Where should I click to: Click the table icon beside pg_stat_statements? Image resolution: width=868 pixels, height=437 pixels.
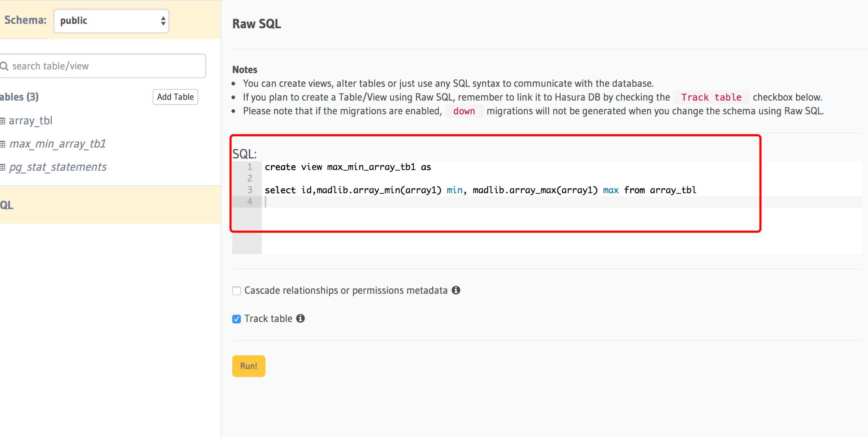[3, 167]
